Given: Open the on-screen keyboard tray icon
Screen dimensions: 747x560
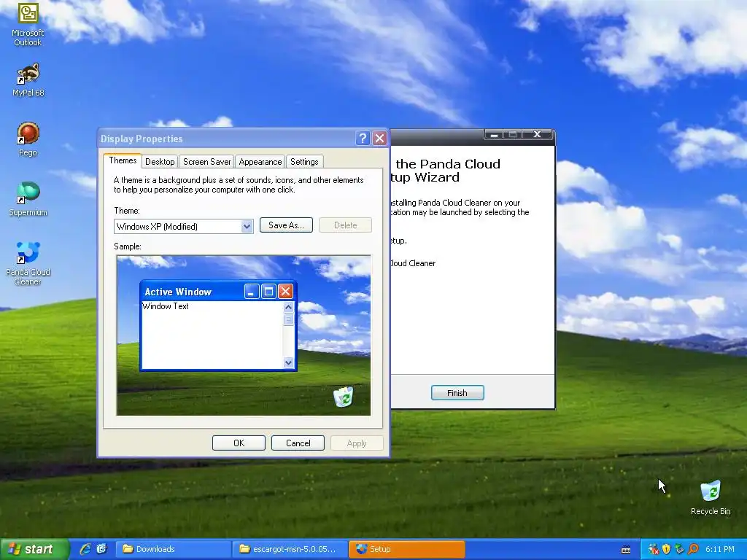Looking at the screenshot, I should 626,550.
